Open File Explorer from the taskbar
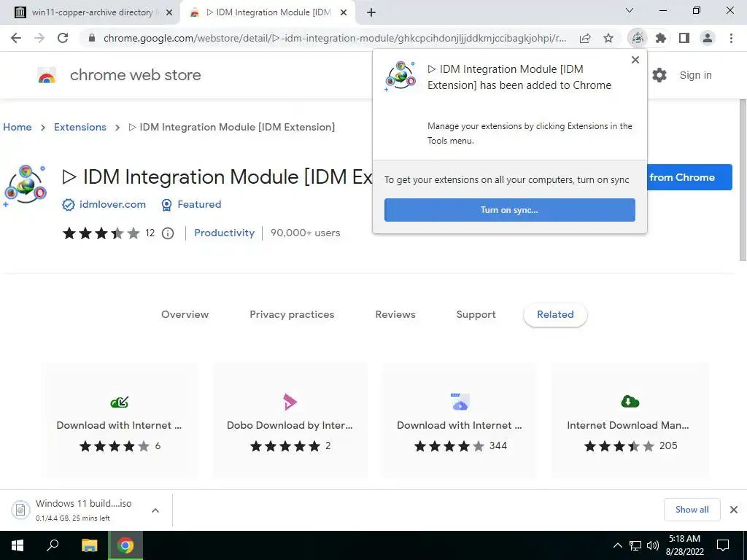The height and width of the screenshot is (560, 747). point(89,545)
